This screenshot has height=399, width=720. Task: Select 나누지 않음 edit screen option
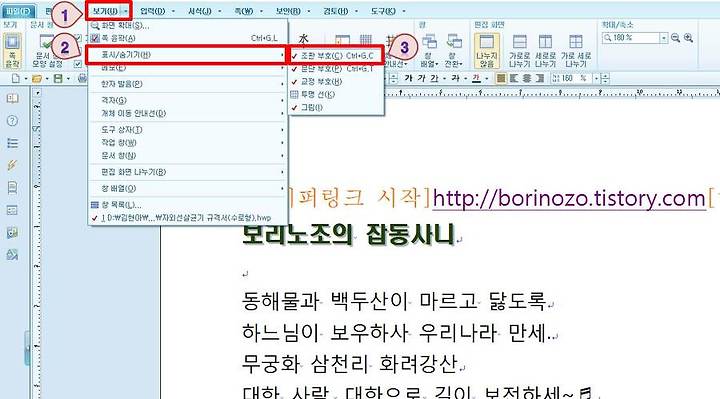pos(487,51)
